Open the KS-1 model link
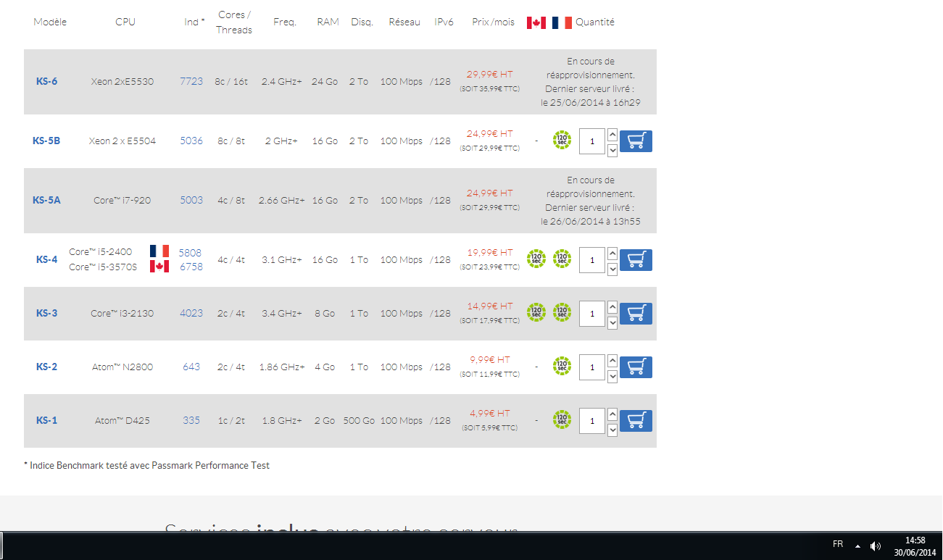 pos(46,420)
